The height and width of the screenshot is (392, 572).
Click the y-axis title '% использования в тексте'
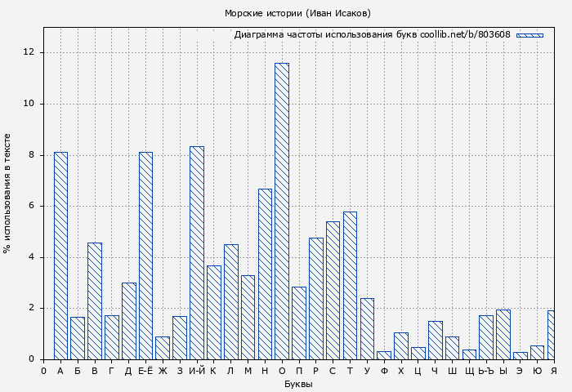(x=8, y=194)
